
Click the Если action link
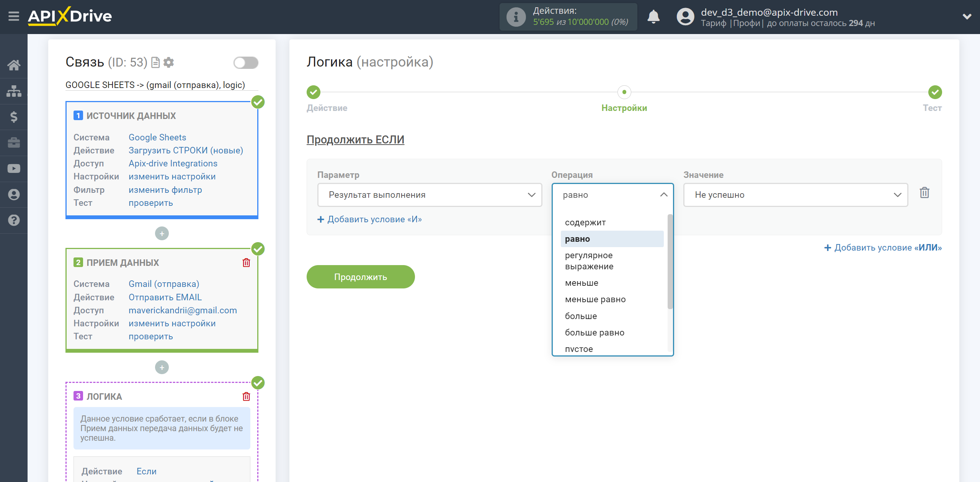pyautogui.click(x=147, y=471)
